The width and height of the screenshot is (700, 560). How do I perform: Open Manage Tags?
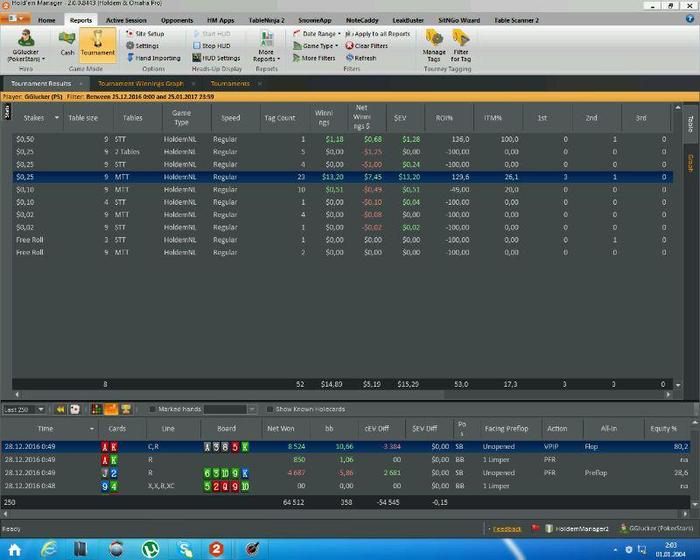pyautogui.click(x=434, y=46)
